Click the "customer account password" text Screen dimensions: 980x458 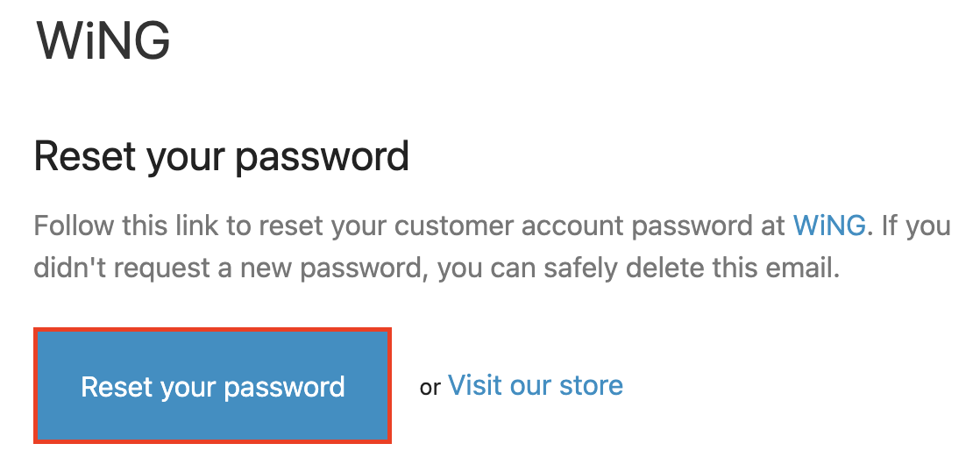pyautogui.click(x=561, y=225)
